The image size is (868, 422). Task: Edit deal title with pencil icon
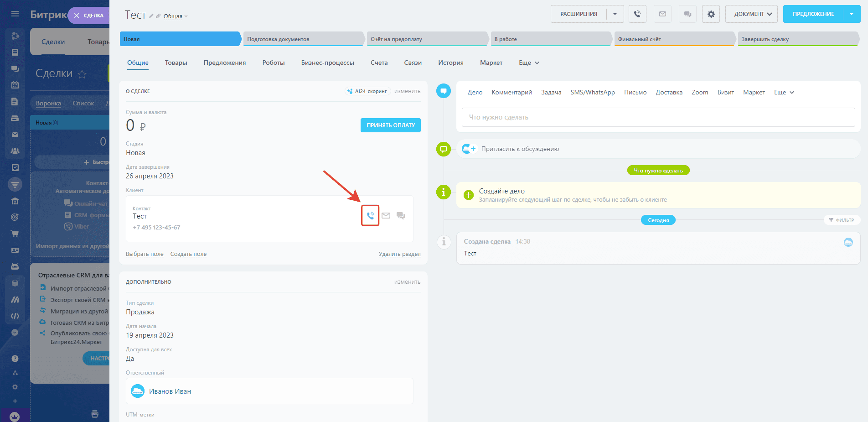[151, 16]
